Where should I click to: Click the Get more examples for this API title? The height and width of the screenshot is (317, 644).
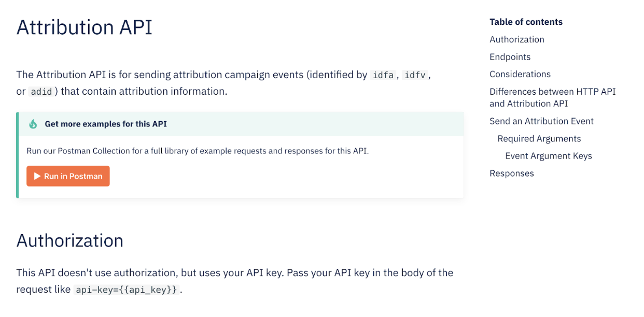click(x=106, y=124)
